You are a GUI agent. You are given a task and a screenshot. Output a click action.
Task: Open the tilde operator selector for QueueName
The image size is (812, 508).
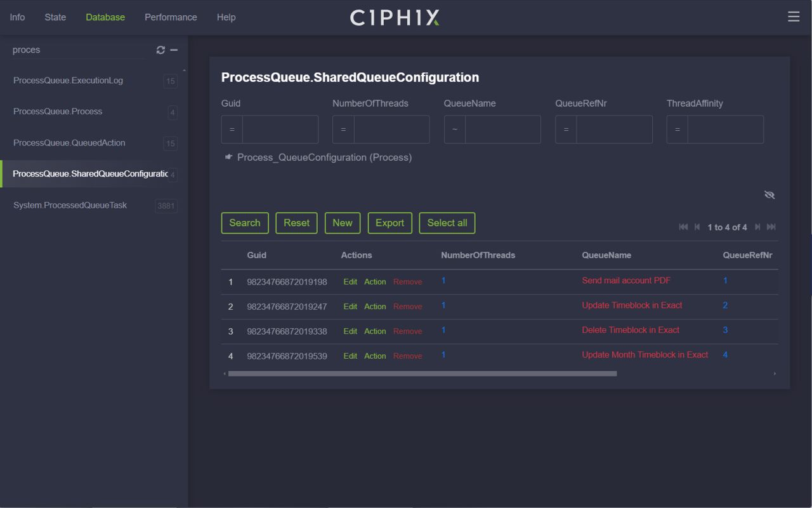coord(454,129)
